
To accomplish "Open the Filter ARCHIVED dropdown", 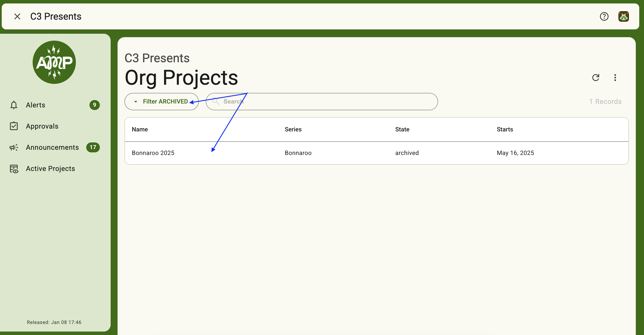I will click(161, 102).
